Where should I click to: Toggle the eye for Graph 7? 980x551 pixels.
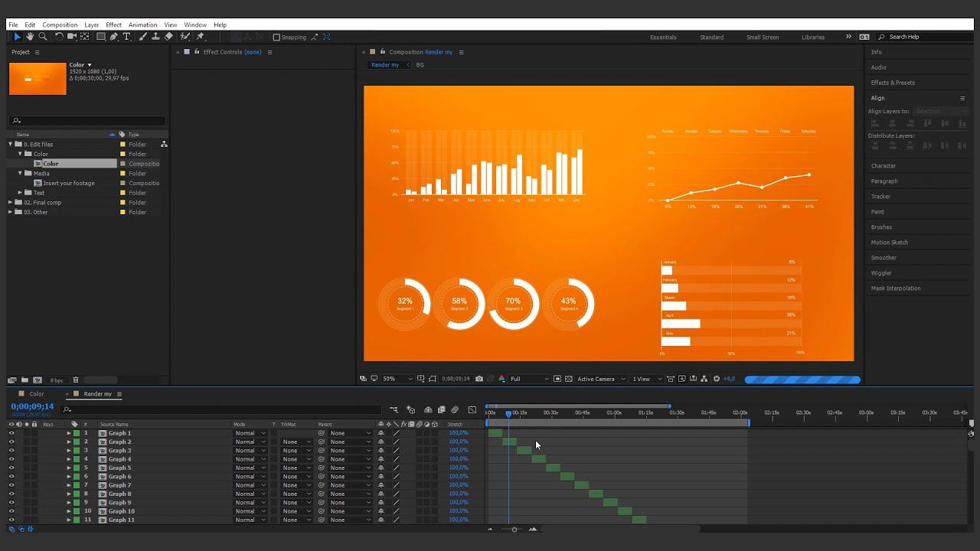(x=11, y=485)
